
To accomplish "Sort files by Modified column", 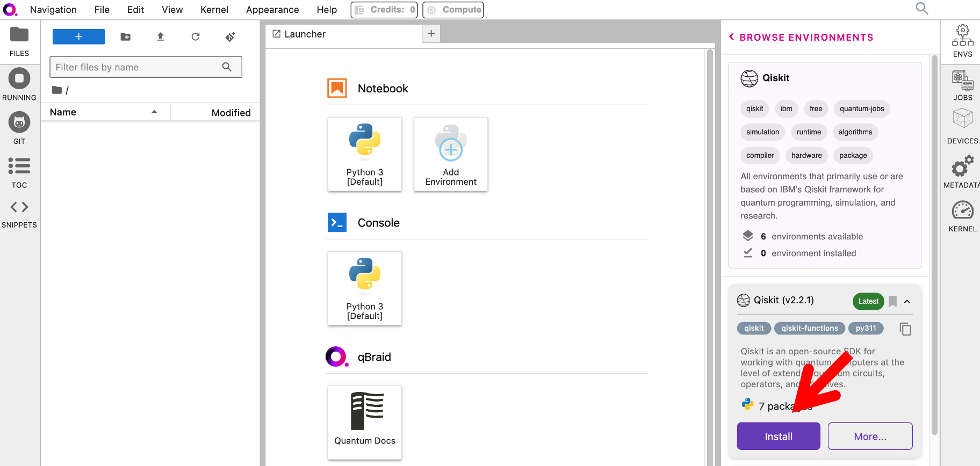I will [215, 112].
